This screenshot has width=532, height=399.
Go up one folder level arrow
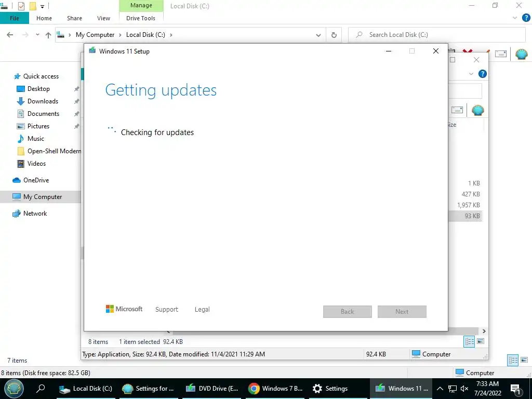click(48, 35)
